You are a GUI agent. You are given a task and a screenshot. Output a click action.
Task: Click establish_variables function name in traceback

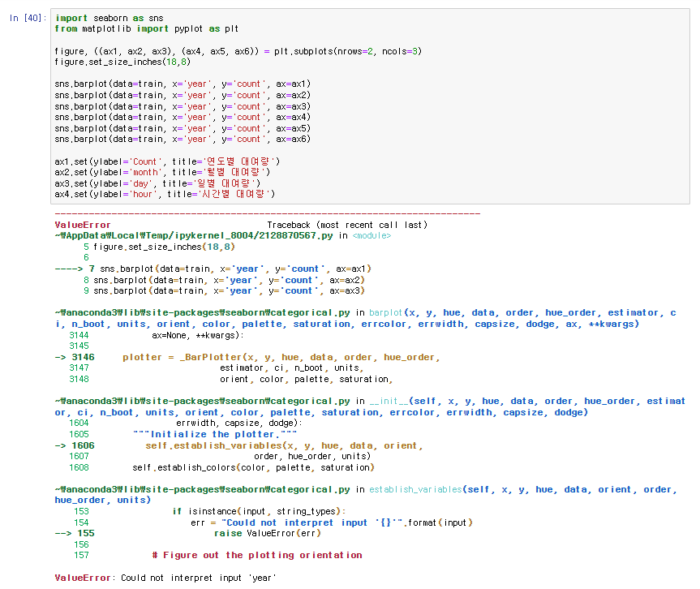pyautogui.click(x=415, y=489)
